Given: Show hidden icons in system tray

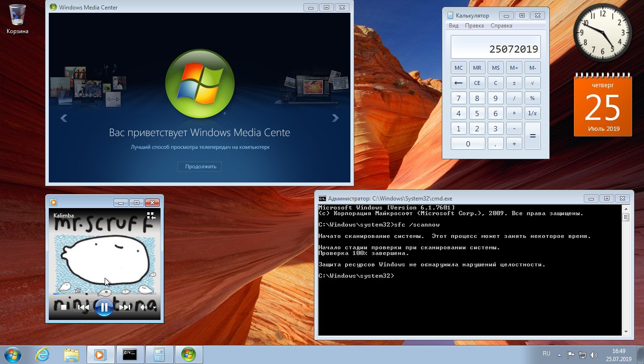Looking at the screenshot, I should (x=559, y=355).
